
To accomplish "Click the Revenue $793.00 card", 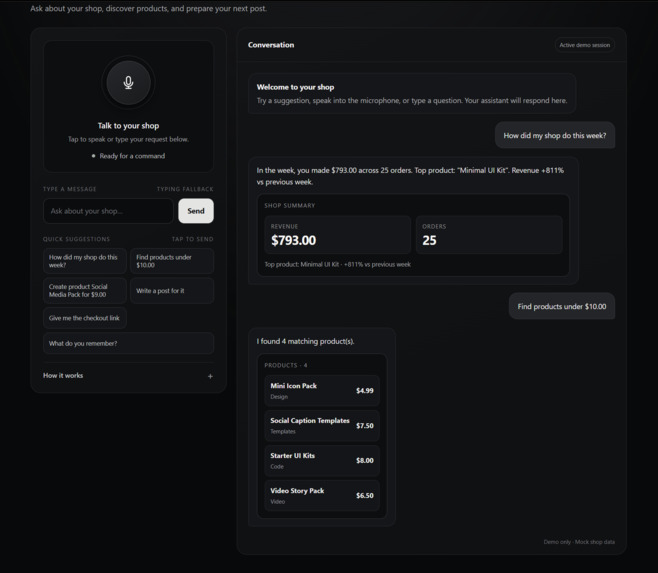I will (x=337, y=235).
